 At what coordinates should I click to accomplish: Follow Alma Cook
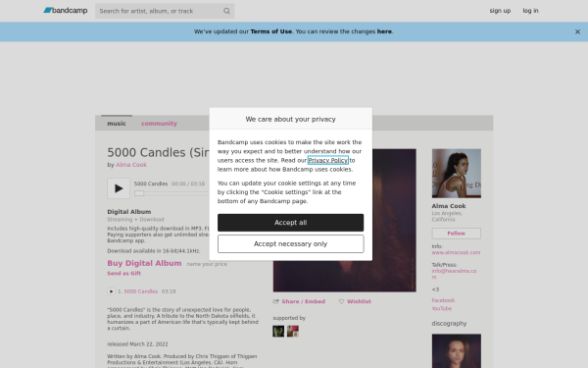click(457, 234)
